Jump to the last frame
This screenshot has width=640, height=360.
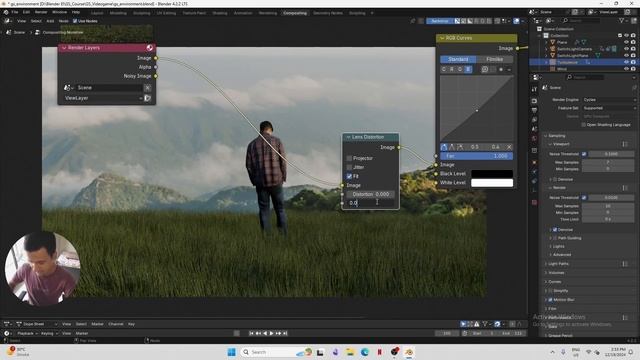pos(285,333)
